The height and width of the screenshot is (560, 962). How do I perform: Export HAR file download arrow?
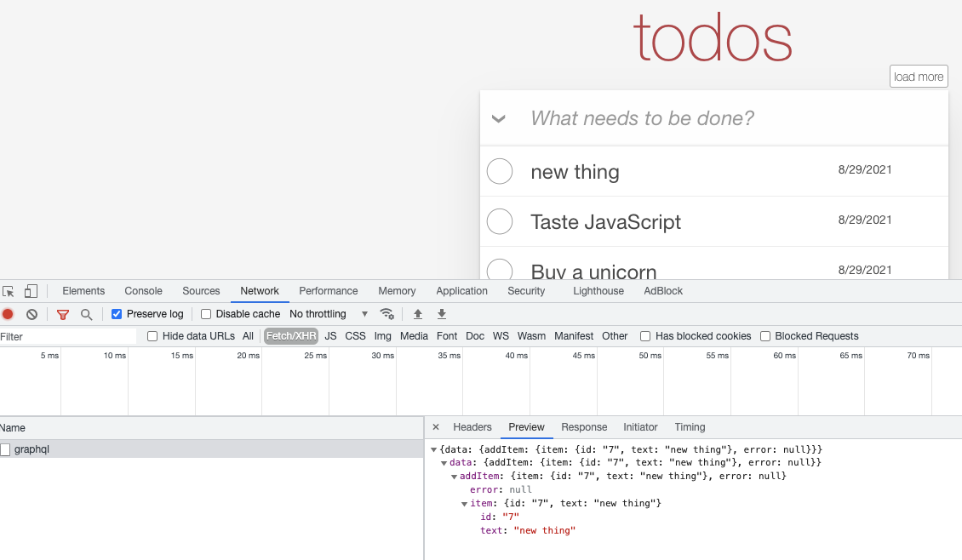pyautogui.click(x=442, y=314)
